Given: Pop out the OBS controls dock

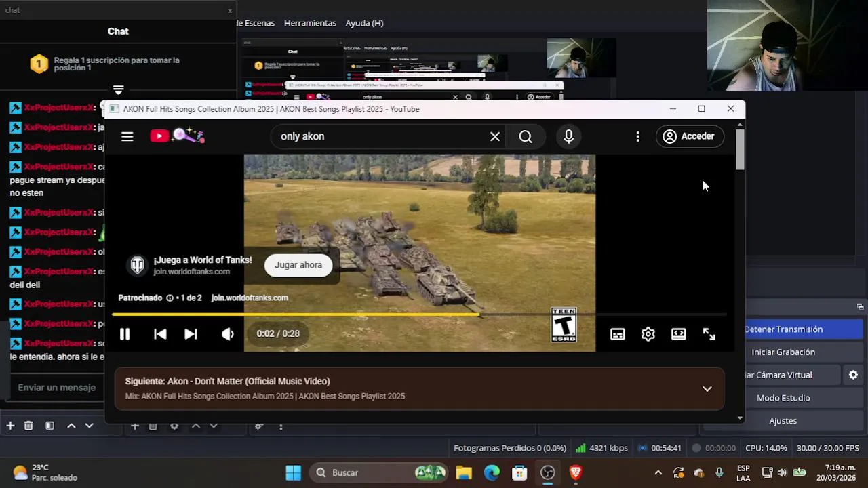Looking at the screenshot, I should point(860,306).
